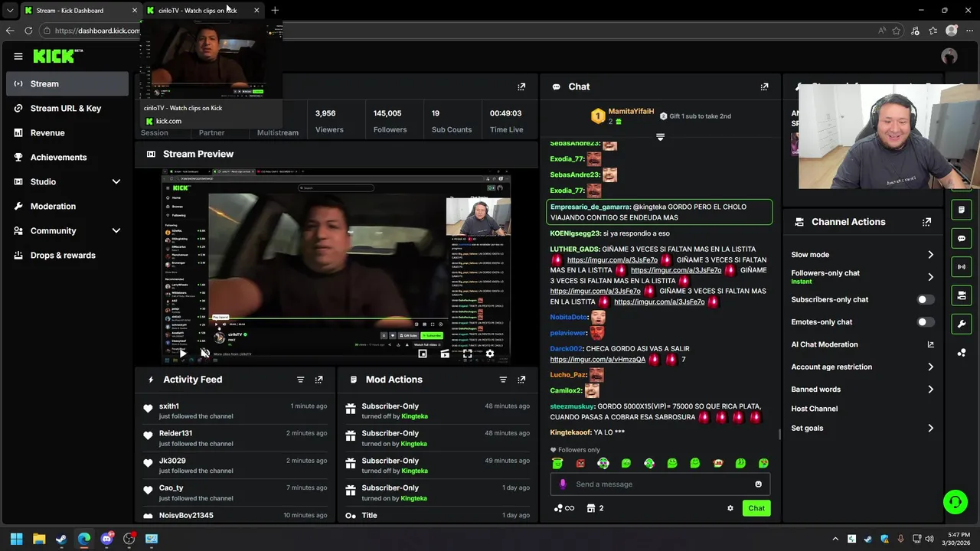Image resolution: width=980 pixels, height=551 pixels.
Task: Open AI Chat Moderation link
Action: (862, 344)
